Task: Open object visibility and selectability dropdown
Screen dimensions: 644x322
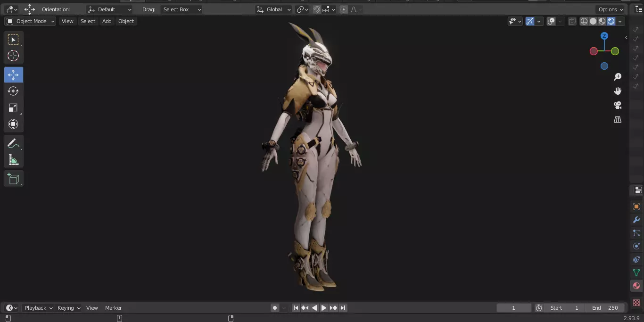Action: (515, 21)
